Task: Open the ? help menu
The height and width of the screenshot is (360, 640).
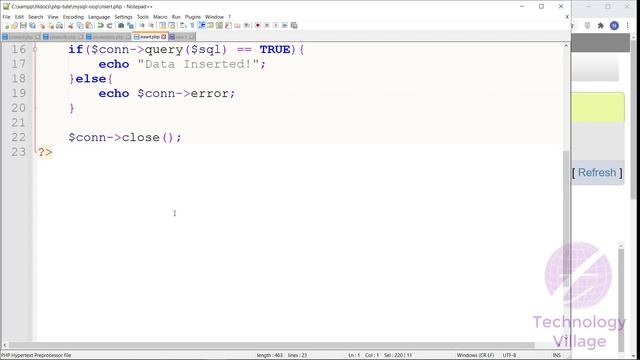Action: [x=229, y=17]
